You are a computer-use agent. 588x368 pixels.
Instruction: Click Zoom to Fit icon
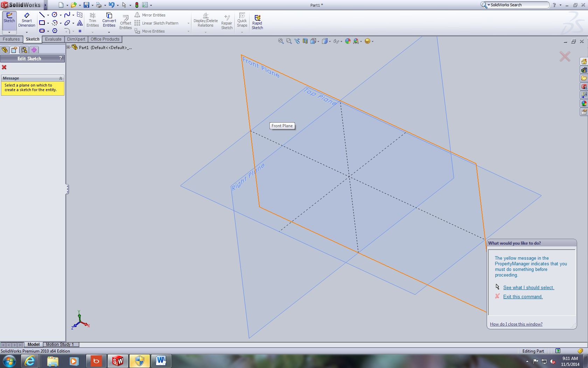[281, 41]
